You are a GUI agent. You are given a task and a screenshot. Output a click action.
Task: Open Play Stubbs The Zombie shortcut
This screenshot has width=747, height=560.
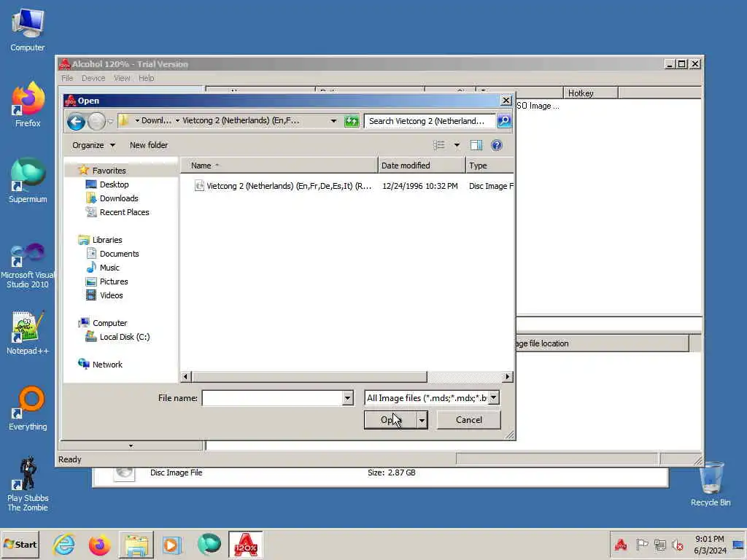(28, 484)
